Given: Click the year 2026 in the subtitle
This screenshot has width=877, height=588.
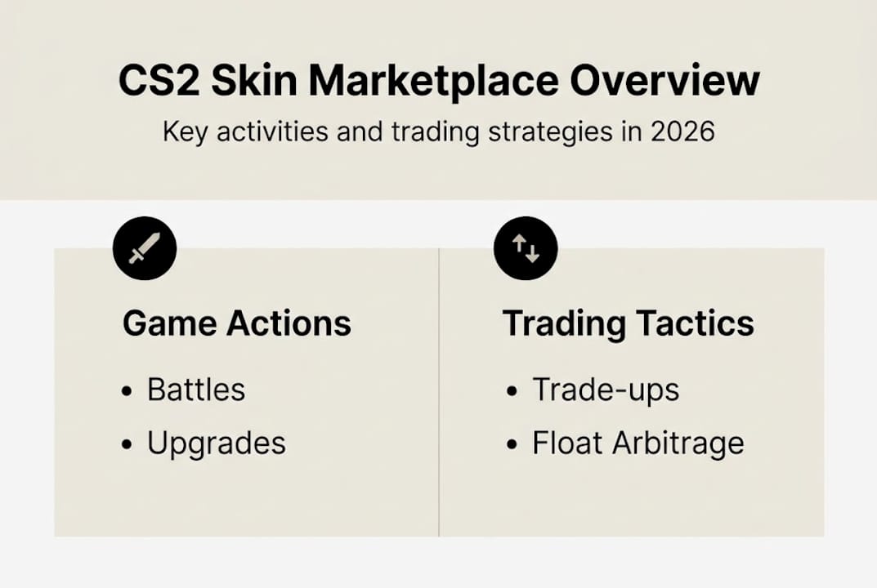Looking at the screenshot, I should [682, 131].
